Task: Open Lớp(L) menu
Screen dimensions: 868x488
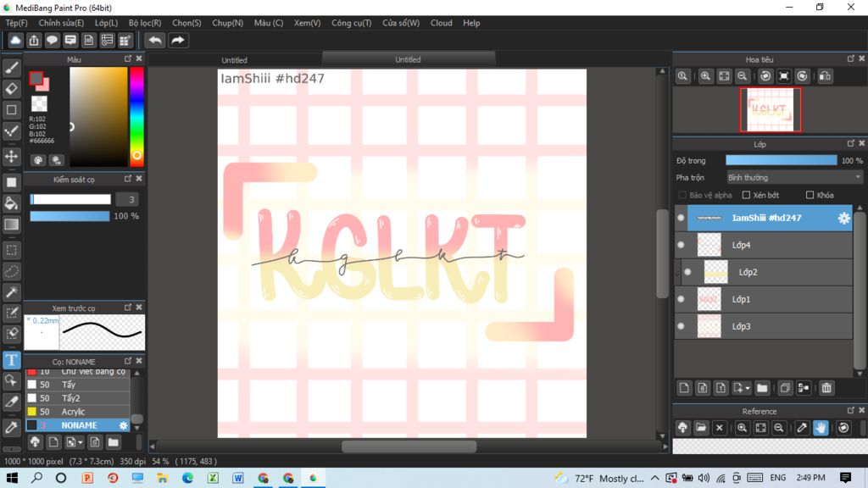Action: (106, 23)
